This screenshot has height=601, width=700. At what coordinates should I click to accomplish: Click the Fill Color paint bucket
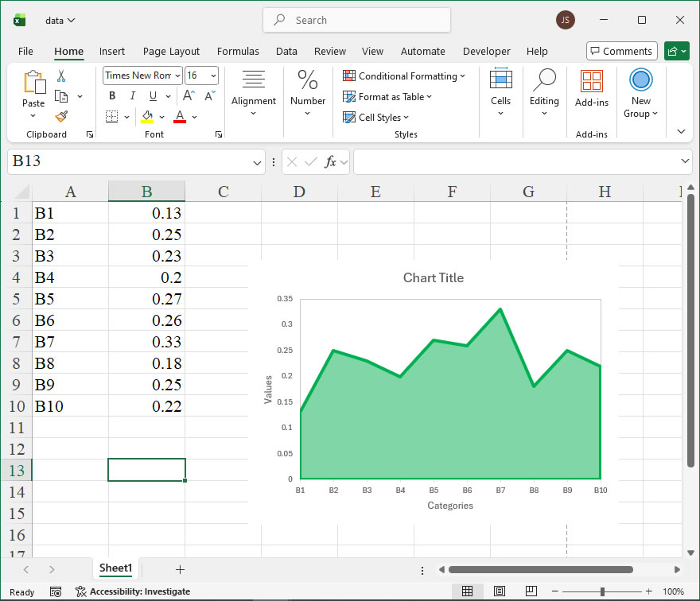pos(147,117)
